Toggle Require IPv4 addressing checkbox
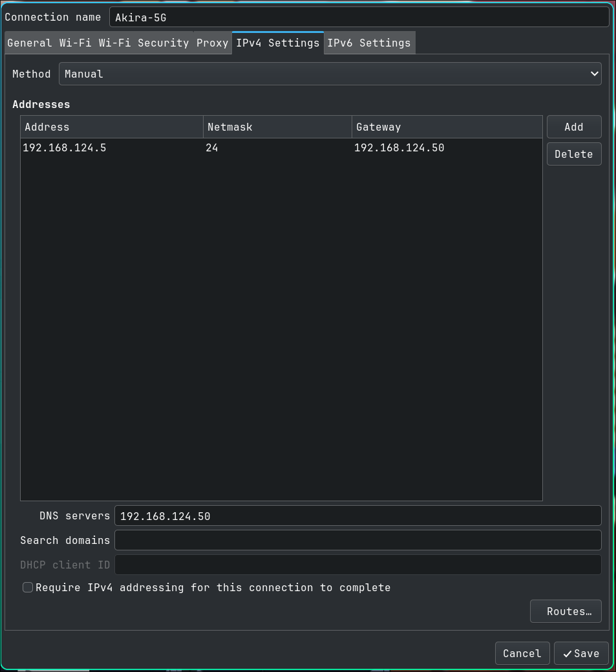 28,587
